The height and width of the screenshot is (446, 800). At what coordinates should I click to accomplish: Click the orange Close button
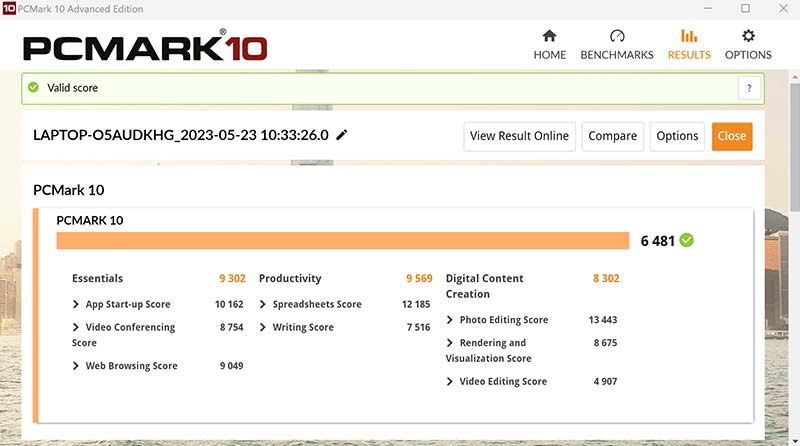tap(732, 136)
